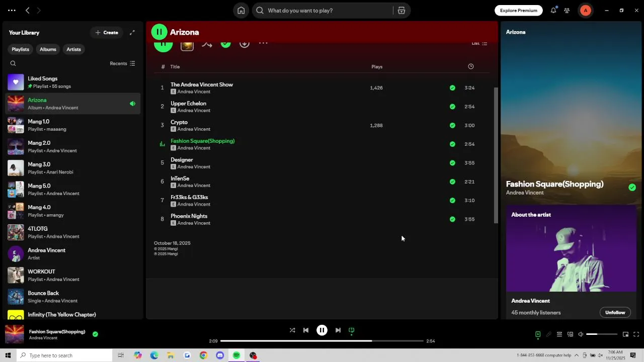The height and width of the screenshot is (362, 644).
Task: Open the WORKOUT playlist
Action: 73,275
